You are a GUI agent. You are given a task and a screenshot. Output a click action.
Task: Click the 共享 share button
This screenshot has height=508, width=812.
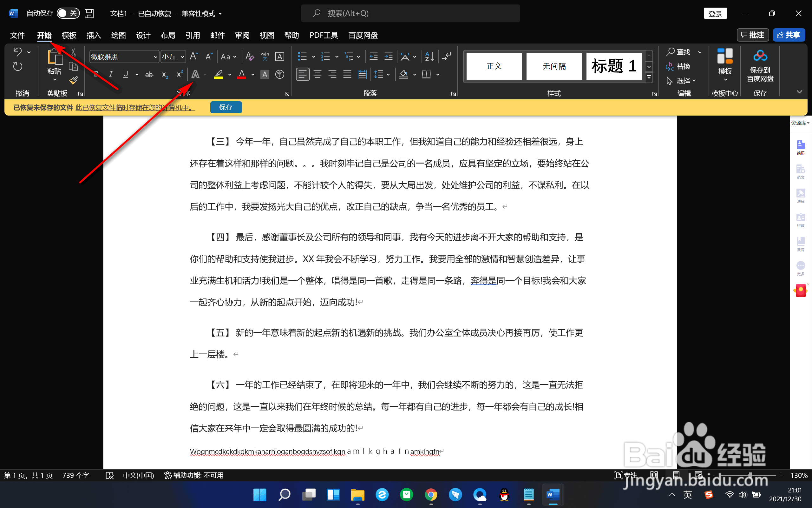[x=789, y=35]
